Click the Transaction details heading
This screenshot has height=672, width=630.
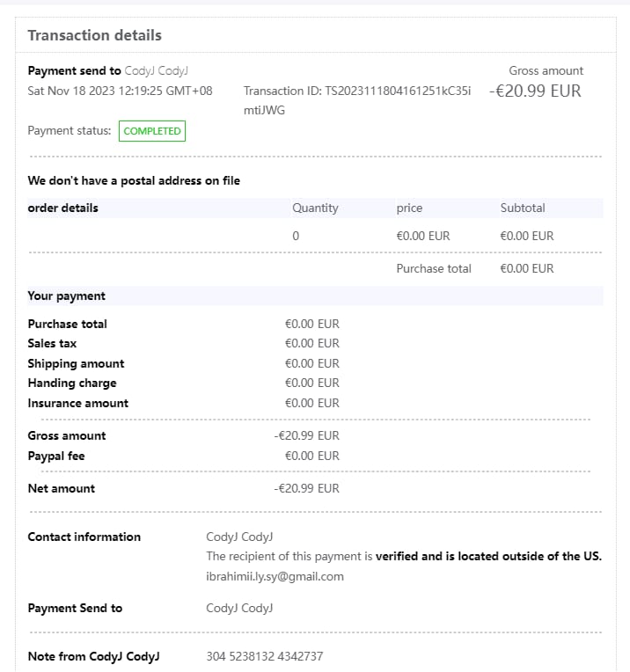click(x=95, y=36)
